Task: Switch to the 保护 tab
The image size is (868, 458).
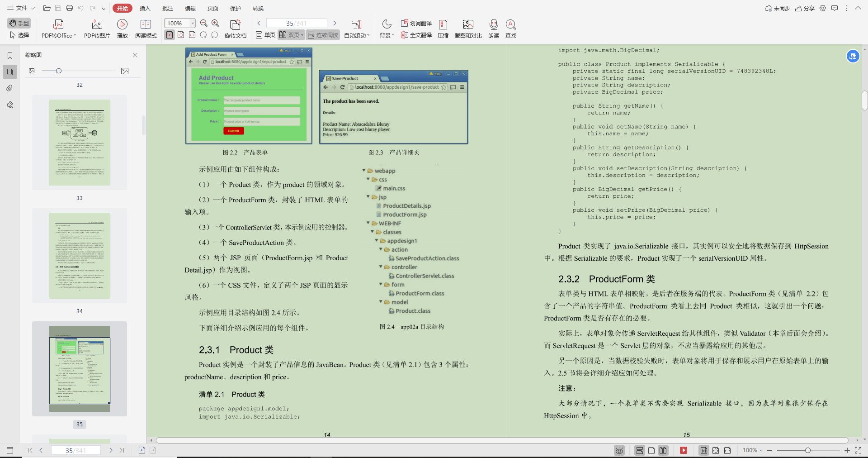Action: click(235, 8)
